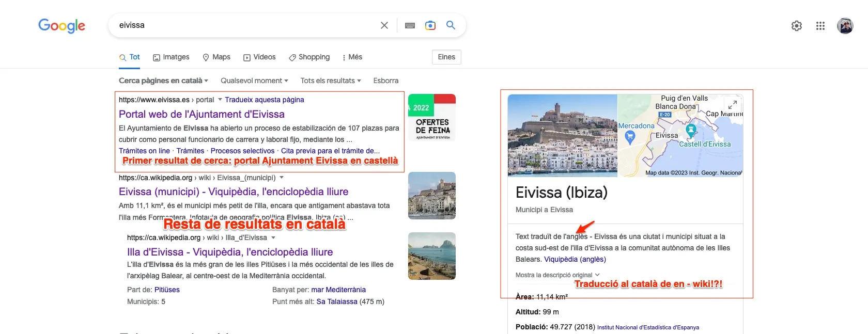Click in the search field containing 'eivissa'
This screenshot has height=334, width=868.
tap(243, 25)
